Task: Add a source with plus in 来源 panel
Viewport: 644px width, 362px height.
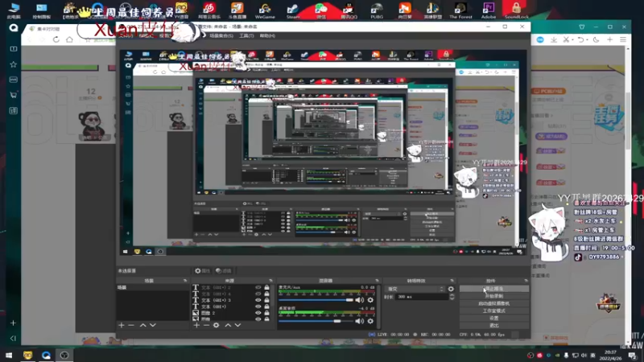Action: [196, 326]
